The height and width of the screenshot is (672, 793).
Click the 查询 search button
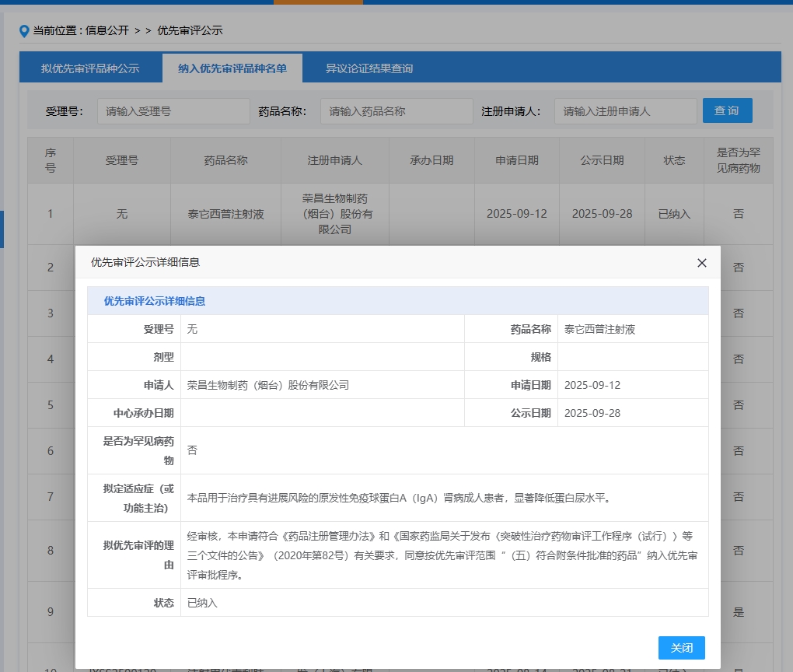click(727, 110)
